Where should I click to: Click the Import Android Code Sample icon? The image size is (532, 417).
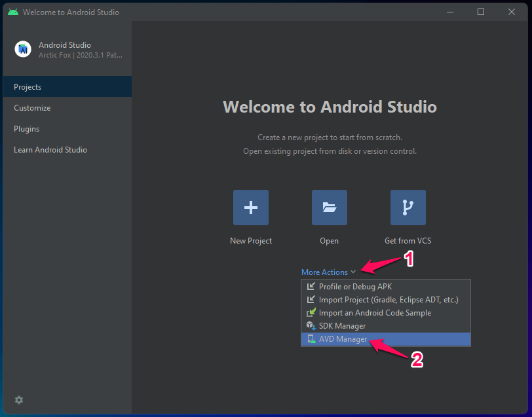pos(311,312)
